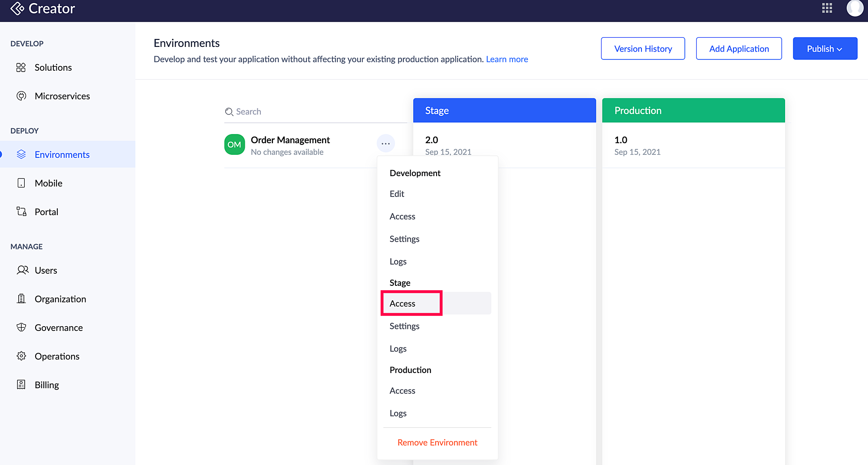Viewport: 868px width, 465px height.
Task: Select Edit under Development
Action: [437, 194]
